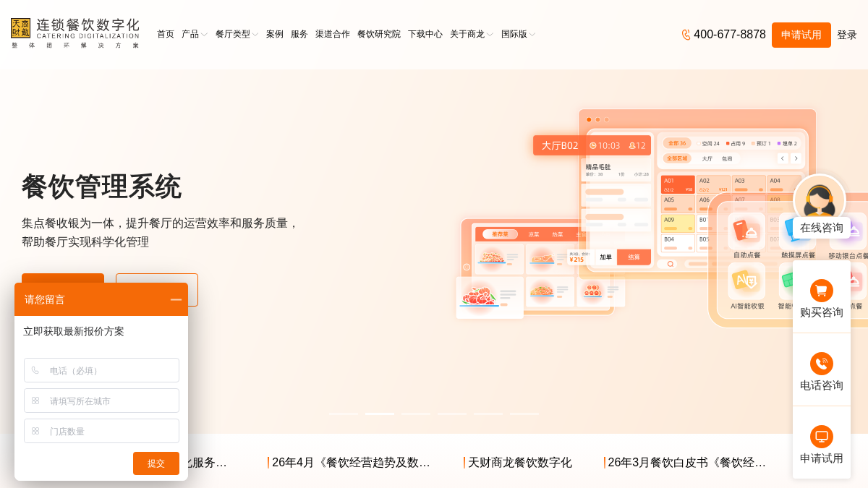The image size is (868, 488).
Task: Submit the message form with 提交
Action: [x=156, y=463]
